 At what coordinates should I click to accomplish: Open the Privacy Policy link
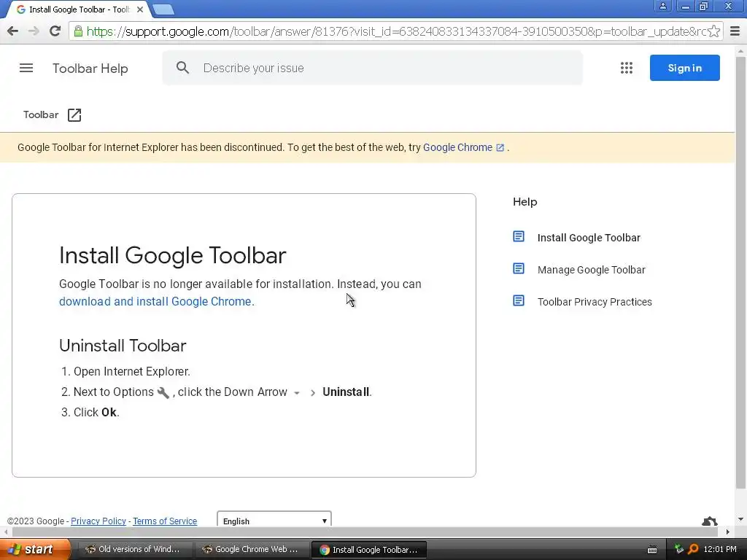(x=98, y=521)
